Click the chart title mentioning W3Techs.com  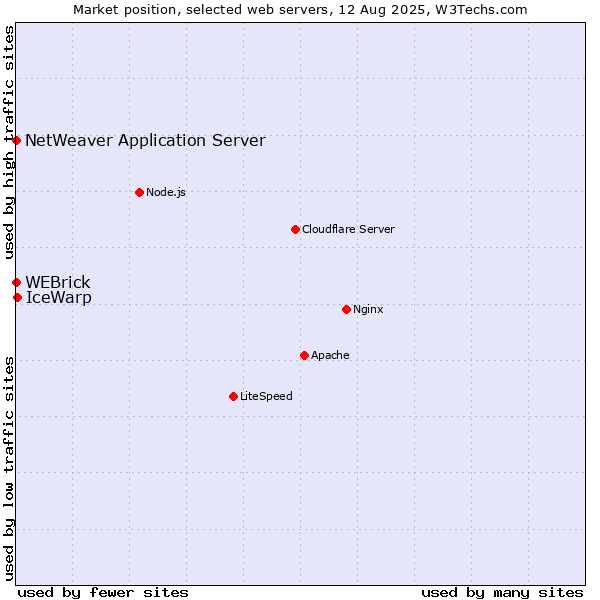(300, 10)
